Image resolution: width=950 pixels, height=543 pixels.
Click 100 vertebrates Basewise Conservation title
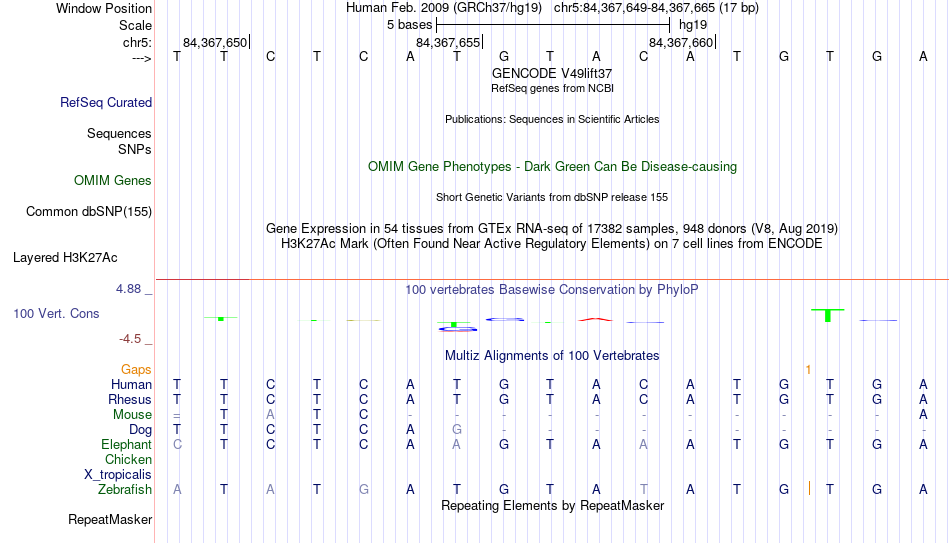pyautogui.click(x=552, y=290)
